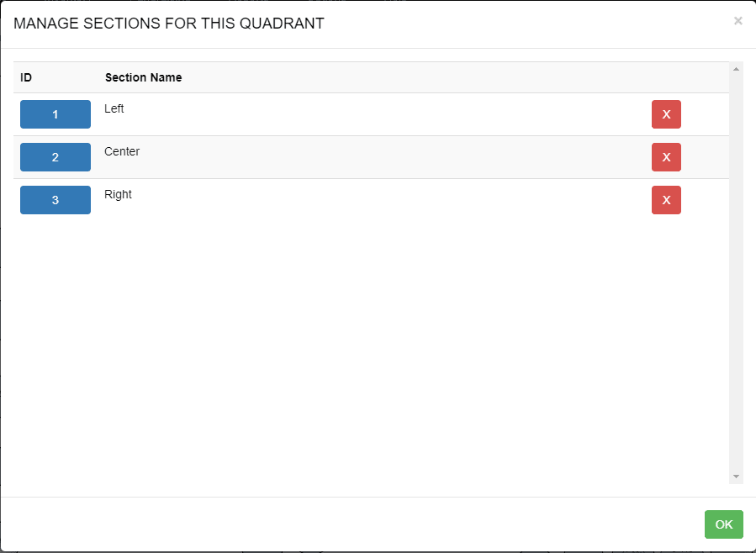Click the scrollbar down arrow
Viewport: 756px width, 553px height.
point(737,477)
